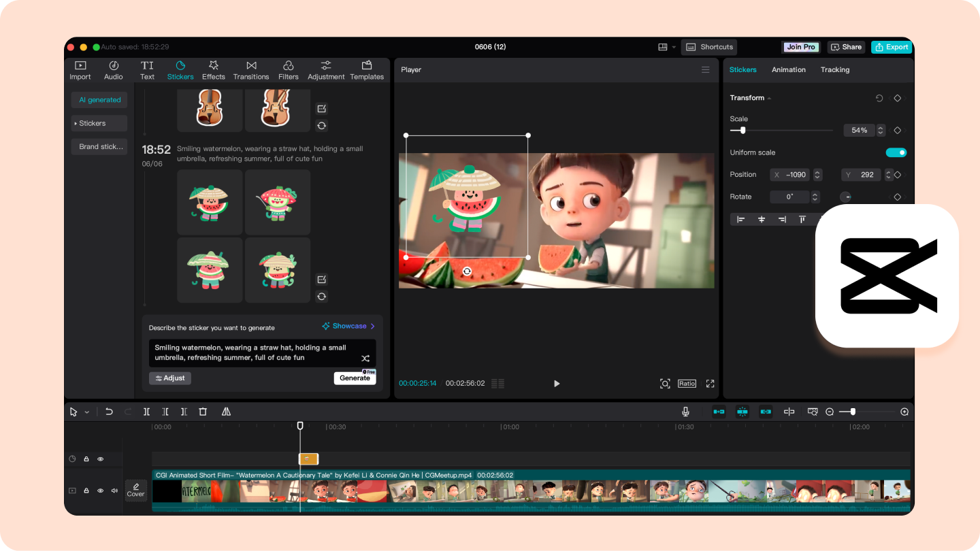
Task: Toggle Uniform scale off
Action: tap(896, 152)
